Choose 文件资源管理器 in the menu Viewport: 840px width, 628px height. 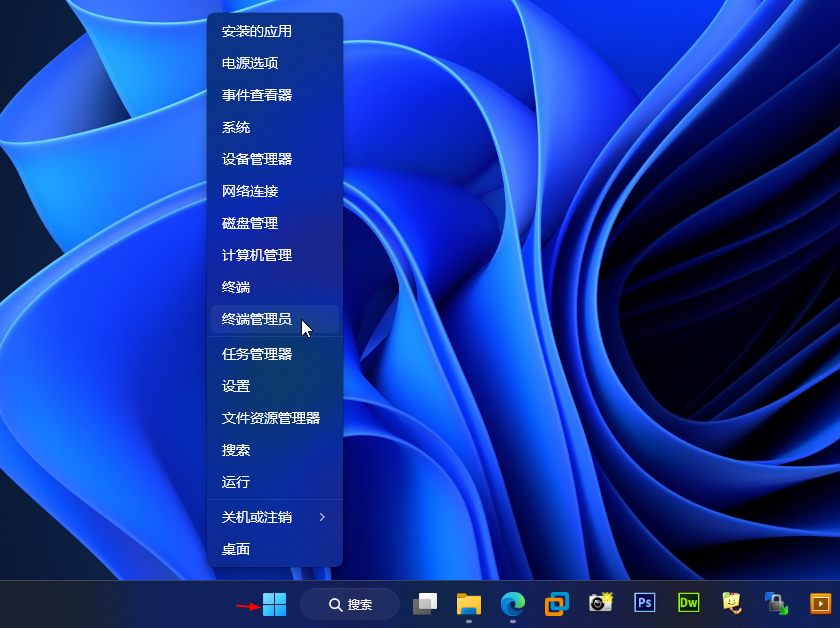click(x=275, y=418)
